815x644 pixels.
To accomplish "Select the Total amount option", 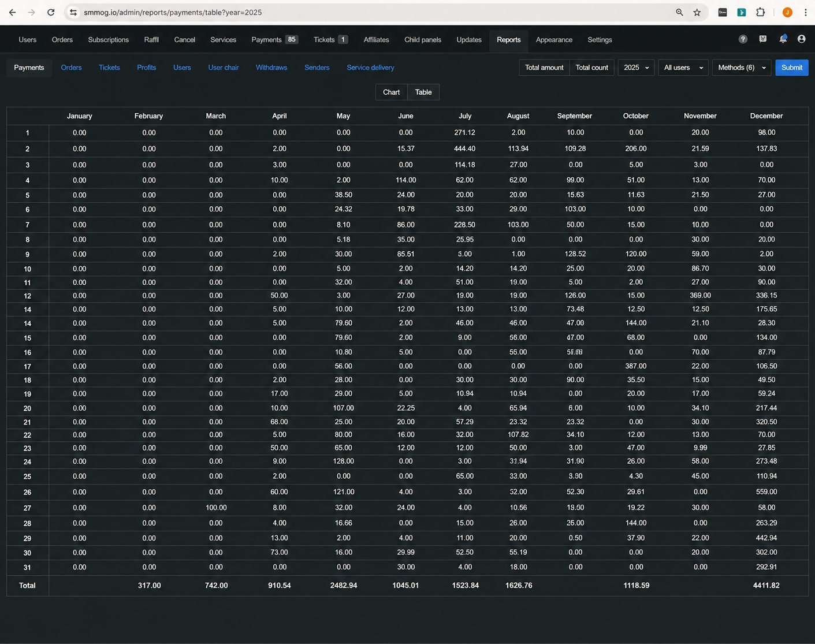I will 544,68.
